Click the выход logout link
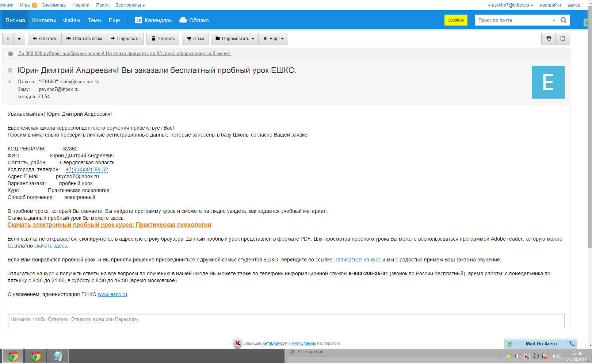 pyautogui.click(x=574, y=5)
